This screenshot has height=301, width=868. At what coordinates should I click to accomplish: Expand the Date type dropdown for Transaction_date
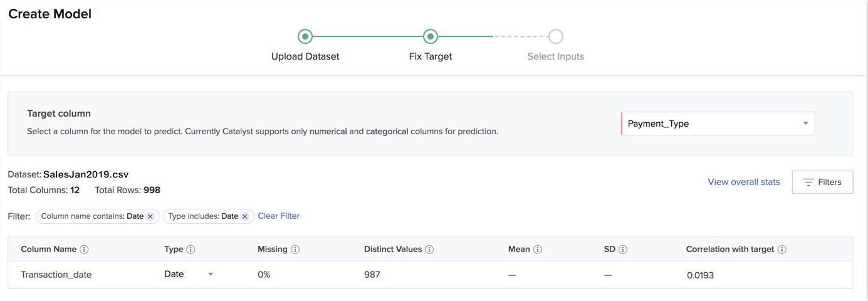click(211, 275)
